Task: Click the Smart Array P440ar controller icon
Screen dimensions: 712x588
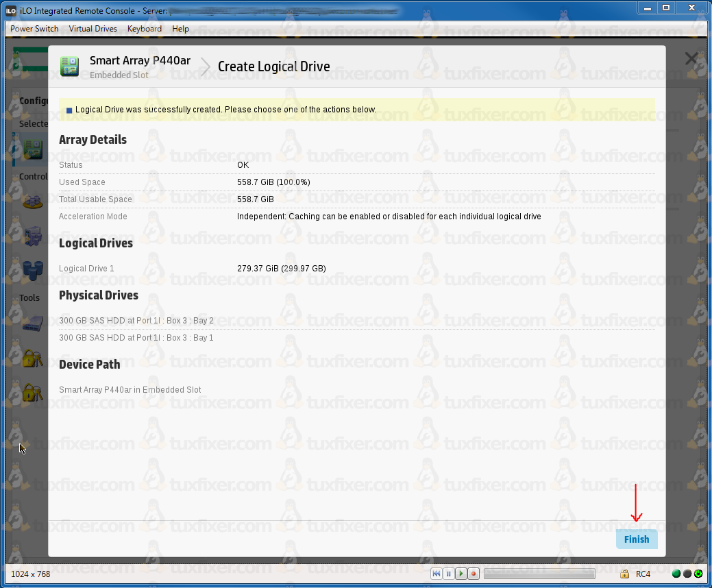Action: pyautogui.click(x=70, y=66)
